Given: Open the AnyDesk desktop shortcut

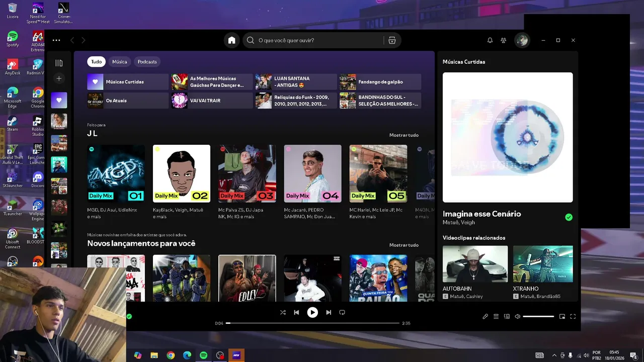Looking at the screenshot, I should point(13,67).
